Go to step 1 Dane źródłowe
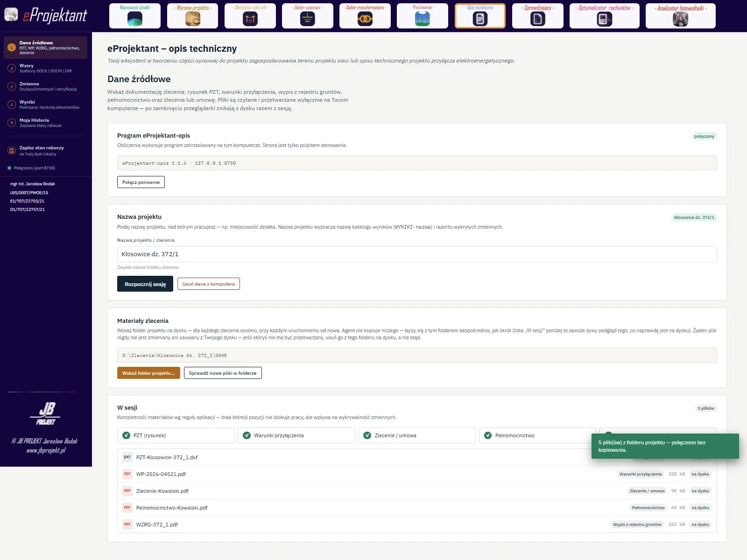 (x=46, y=48)
